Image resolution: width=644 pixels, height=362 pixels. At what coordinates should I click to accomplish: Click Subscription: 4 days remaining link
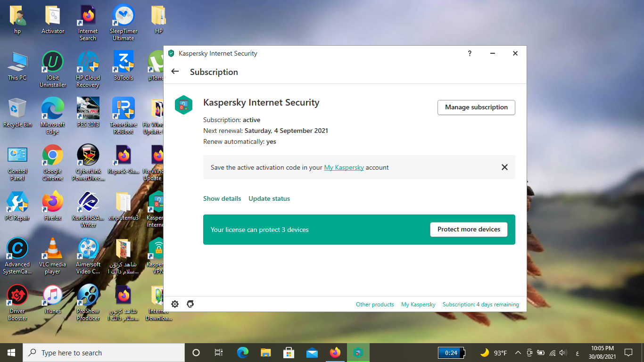pos(481,304)
